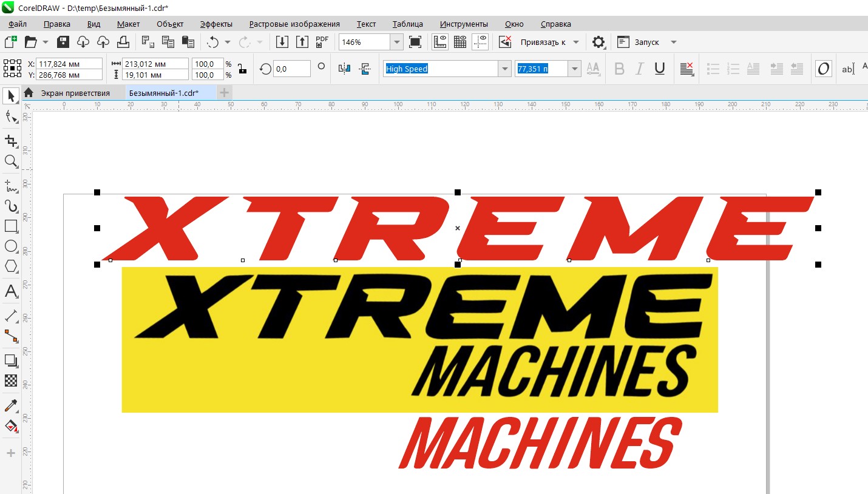
Task: Choose the Freehand drawing tool
Action: (x=11, y=185)
